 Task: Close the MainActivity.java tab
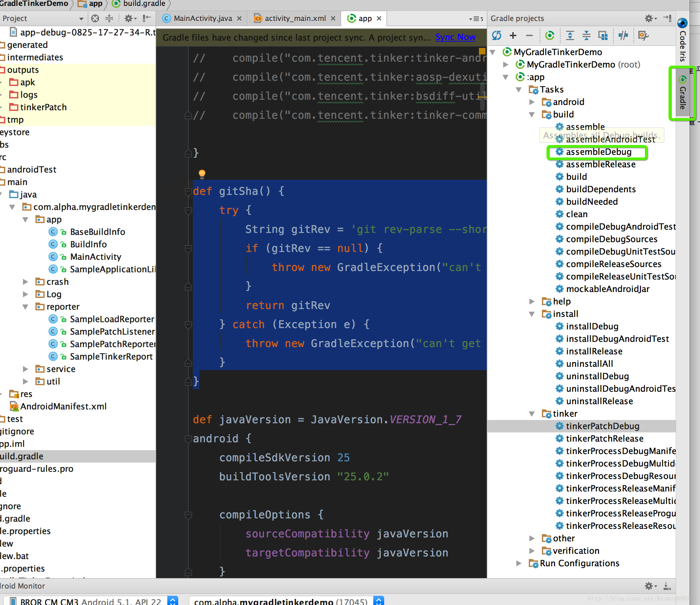tap(239, 18)
